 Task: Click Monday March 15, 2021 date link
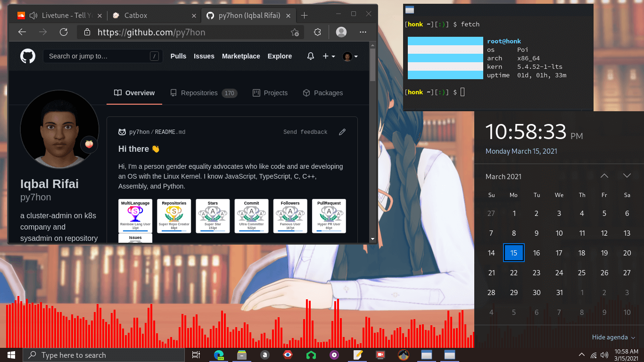click(521, 151)
